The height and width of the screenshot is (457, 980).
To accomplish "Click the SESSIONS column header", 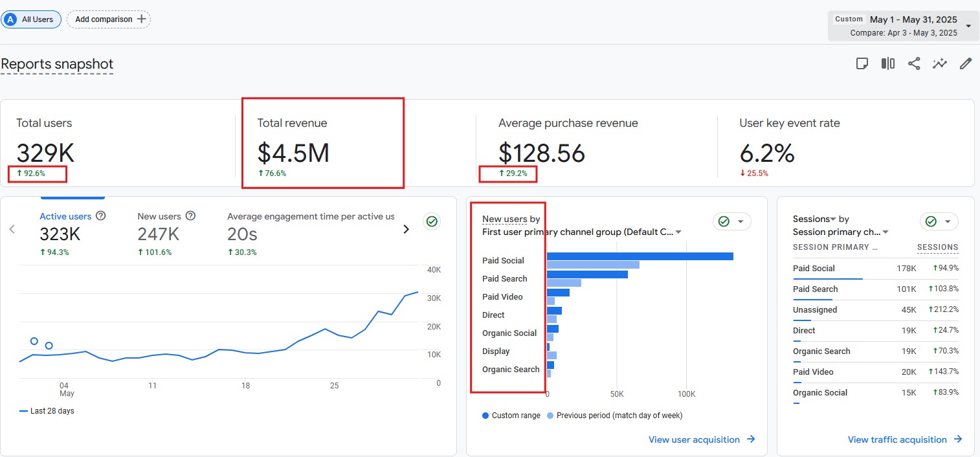I will tap(937, 247).
